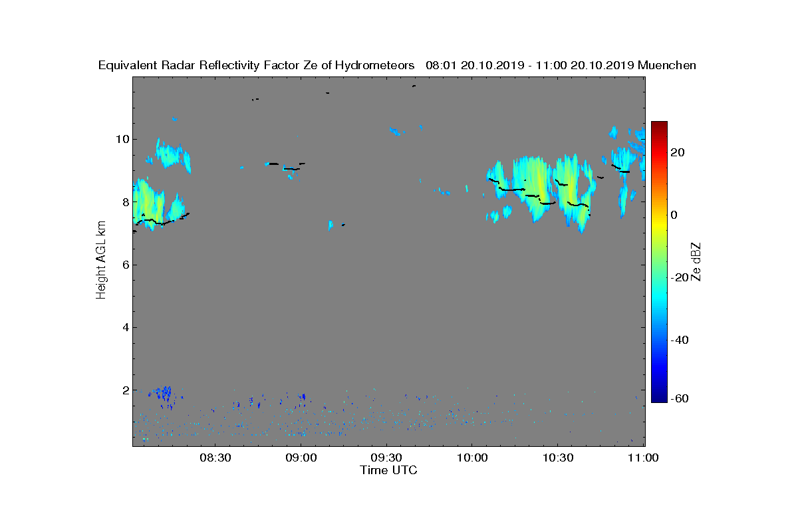Click the colorbar value -40
The height and width of the screenshot is (532, 798).
[680, 340]
